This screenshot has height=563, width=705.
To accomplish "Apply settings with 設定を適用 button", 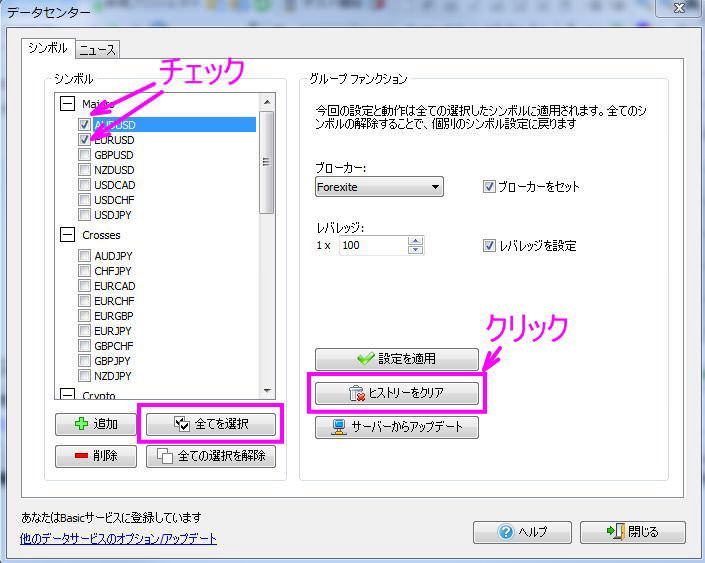I will (x=396, y=359).
